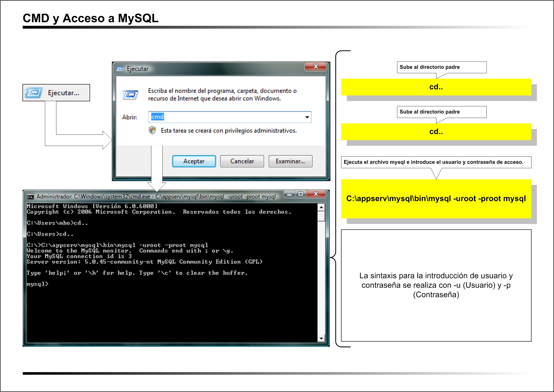The height and width of the screenshot is (392, 554).
Task: Click the UAC shield icon
Action: [152, 130]
